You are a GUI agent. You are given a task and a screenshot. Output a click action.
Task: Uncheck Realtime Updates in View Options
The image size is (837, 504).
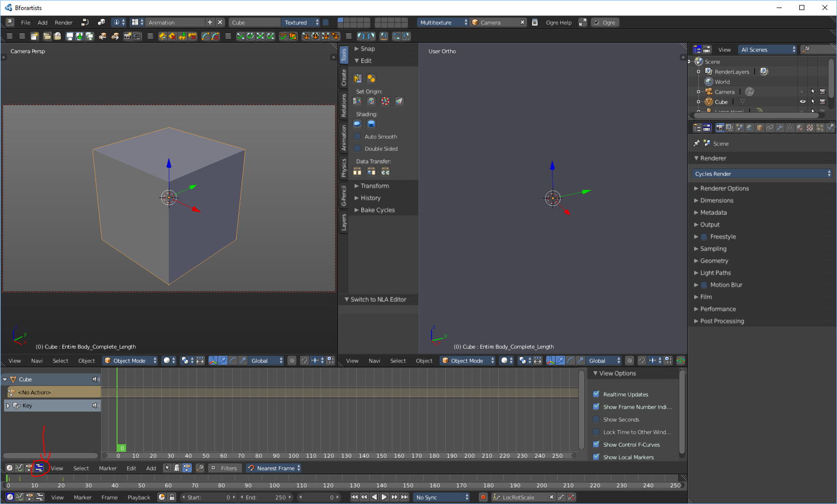pos(596,394)
